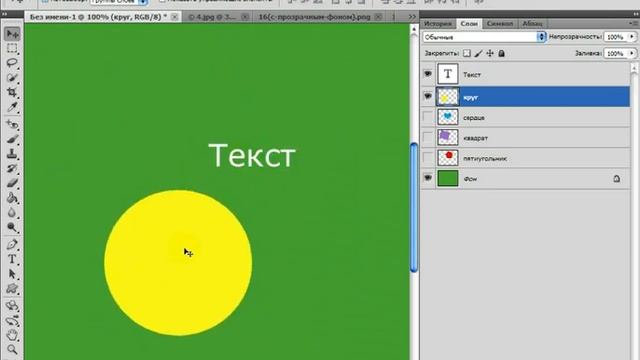Click the пятиугольник layer thumbnail
This screenshot has width=640, height=360.
[x=448, y=158]
